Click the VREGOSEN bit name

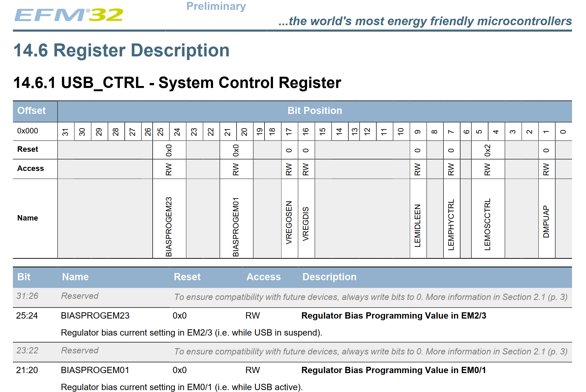pyautogui.click(x=289, y=222)
